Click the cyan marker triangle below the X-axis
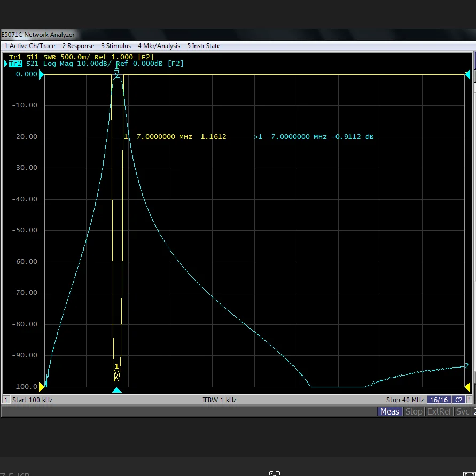 116,391
